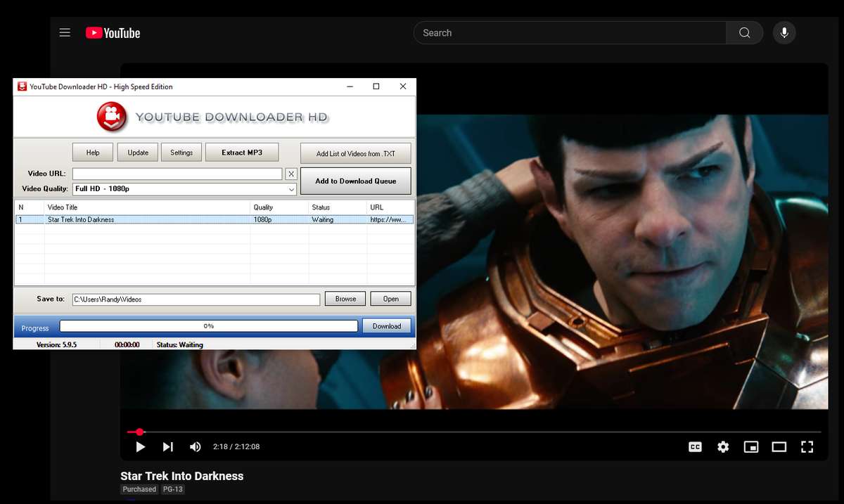
Task: Click the Status: Waiting status bar text
Action: coord(180,345)
